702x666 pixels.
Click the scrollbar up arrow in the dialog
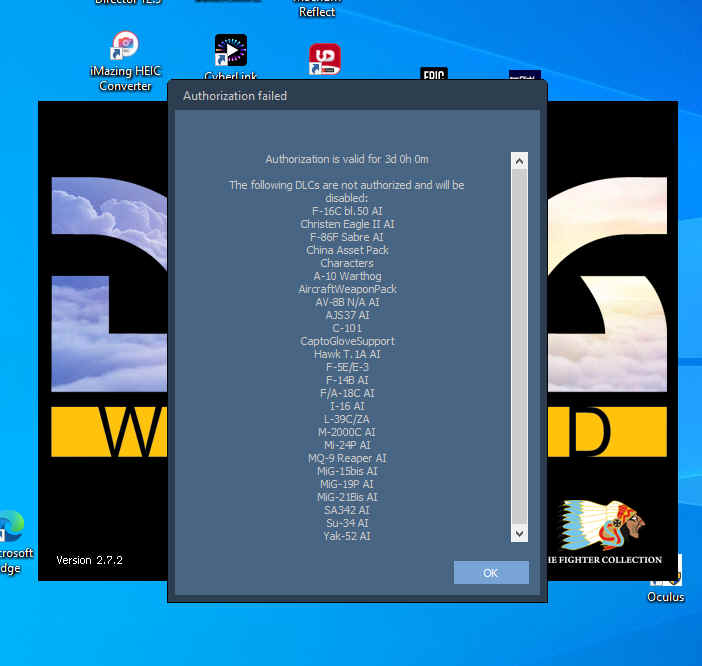519,161
